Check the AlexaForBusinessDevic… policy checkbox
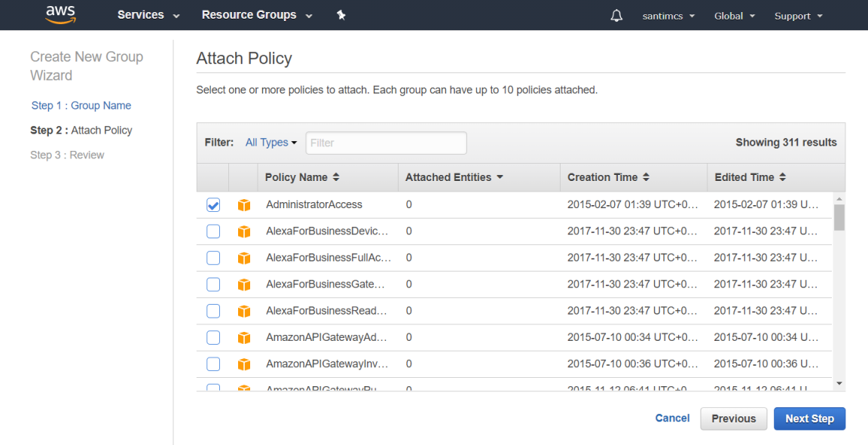 pyautogui.click(x=213, y=231)
